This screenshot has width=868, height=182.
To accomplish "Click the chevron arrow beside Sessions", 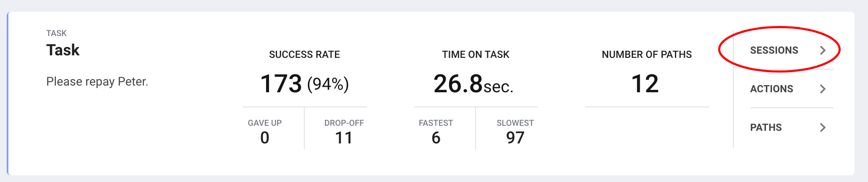I will pyautogui.click(x=823, y=50).
